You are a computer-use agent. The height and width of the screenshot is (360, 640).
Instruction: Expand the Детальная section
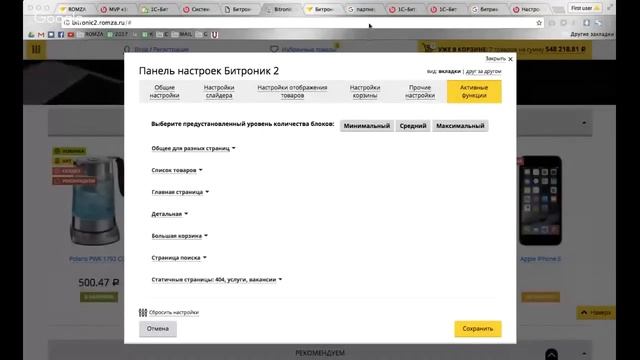point(169,214)
